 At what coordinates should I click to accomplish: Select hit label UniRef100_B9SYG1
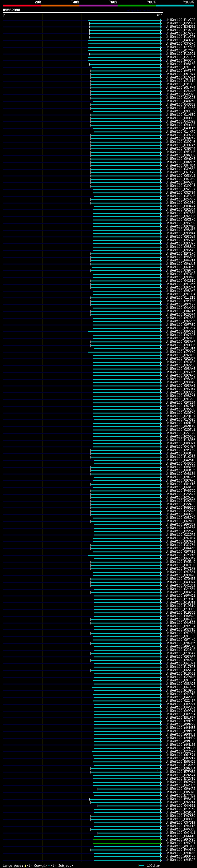click(180, 799)
